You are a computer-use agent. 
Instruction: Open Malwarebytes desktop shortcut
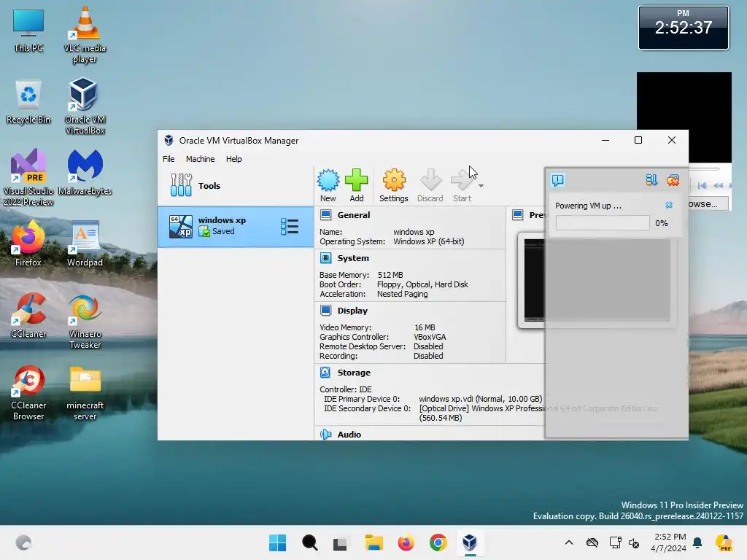pos(85,172)
